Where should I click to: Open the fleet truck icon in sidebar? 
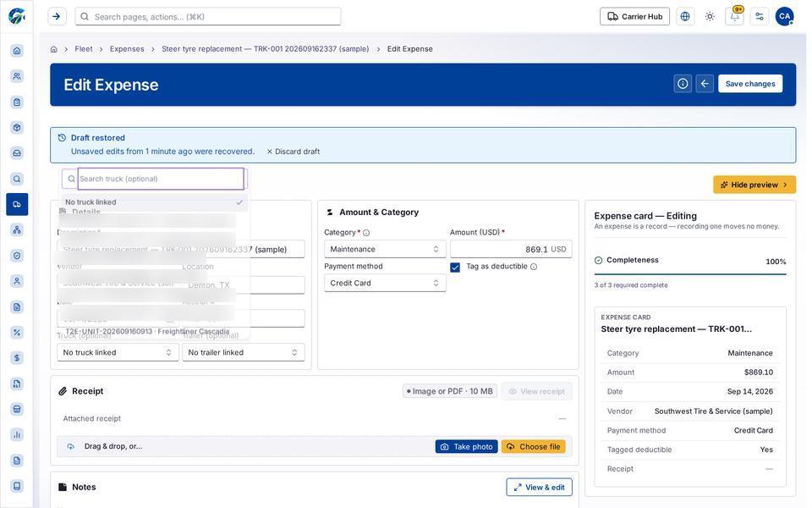click(x=17, y=204)
